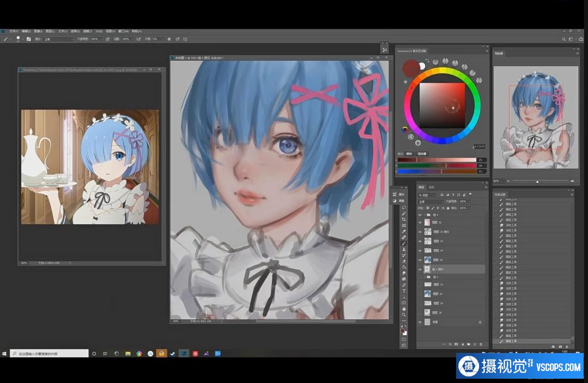The width and height of the screenshot is (588, 383).
Task: Click the add layer style fx icon
Action: click(450, 344)
